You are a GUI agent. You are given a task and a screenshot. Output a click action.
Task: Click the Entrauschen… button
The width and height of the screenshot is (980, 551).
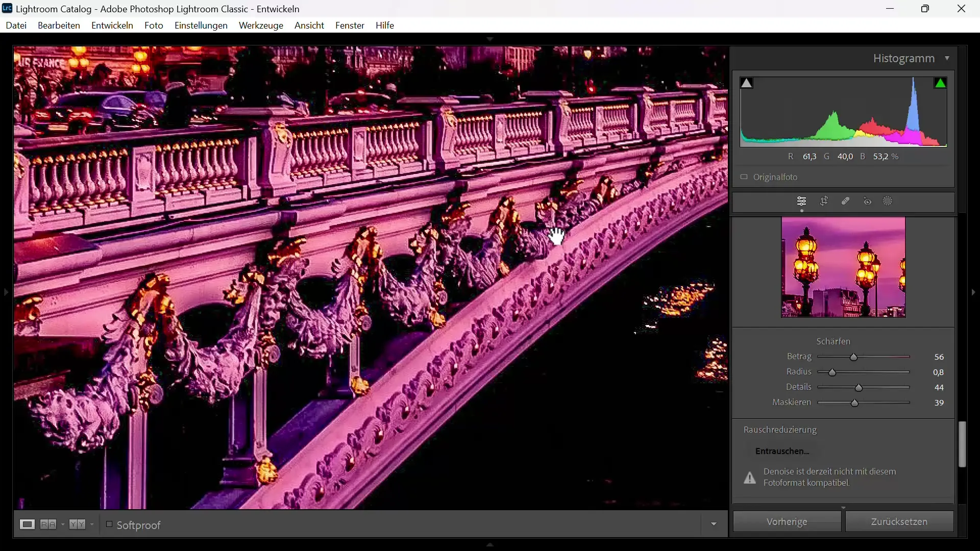point(782,452)
